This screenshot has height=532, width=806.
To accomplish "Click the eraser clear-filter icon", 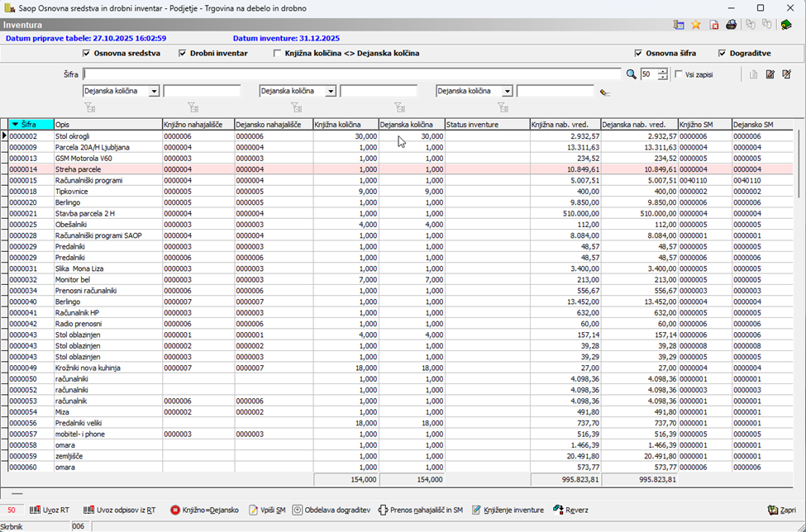I will point(605,92).
